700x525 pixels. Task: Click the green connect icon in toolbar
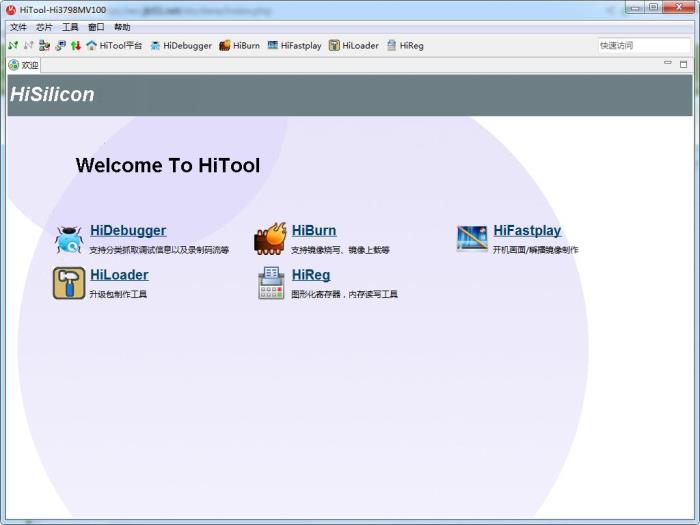(x=13, y=45)
